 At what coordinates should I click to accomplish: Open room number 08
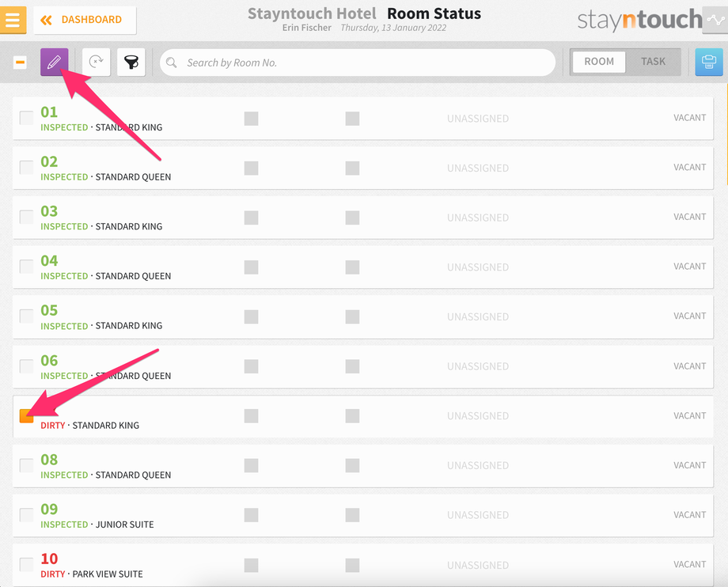tap(49, 460)
